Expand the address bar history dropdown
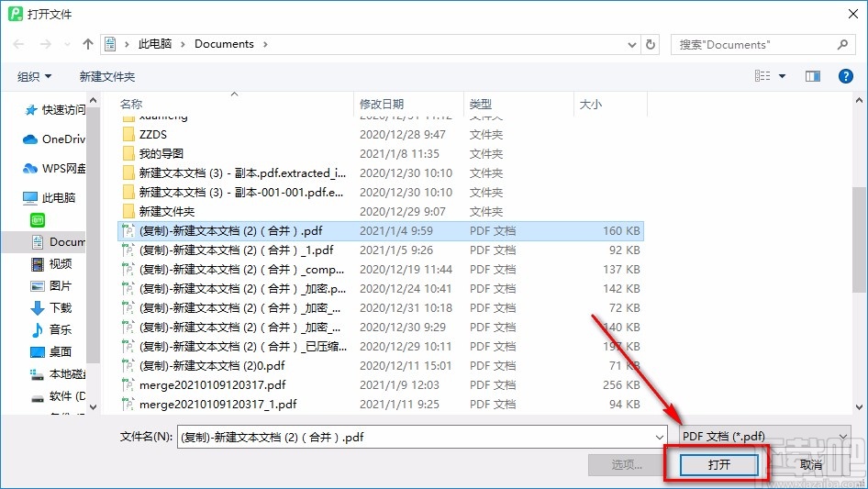The image size is (868, 489). click(x=631, y=45)
